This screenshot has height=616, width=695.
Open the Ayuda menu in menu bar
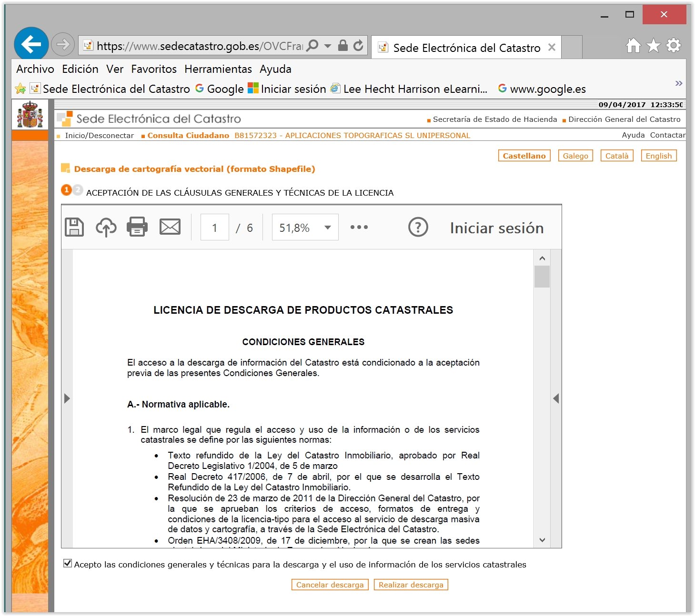(275, 69)
